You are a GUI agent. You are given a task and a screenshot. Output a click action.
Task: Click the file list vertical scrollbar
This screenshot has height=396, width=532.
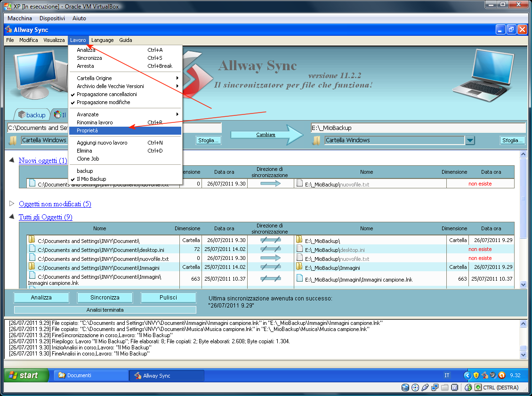pos(523,219)
